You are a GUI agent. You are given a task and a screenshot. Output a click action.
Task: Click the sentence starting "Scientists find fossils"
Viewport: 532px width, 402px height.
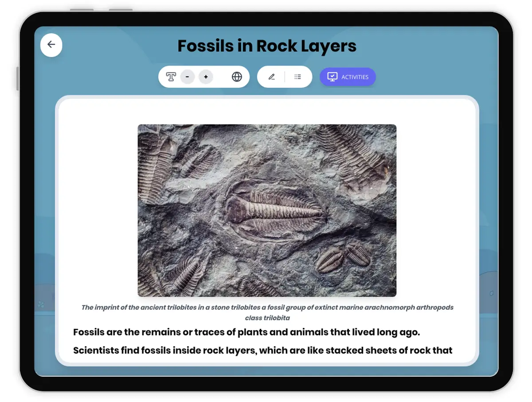[x=262, y=351]
